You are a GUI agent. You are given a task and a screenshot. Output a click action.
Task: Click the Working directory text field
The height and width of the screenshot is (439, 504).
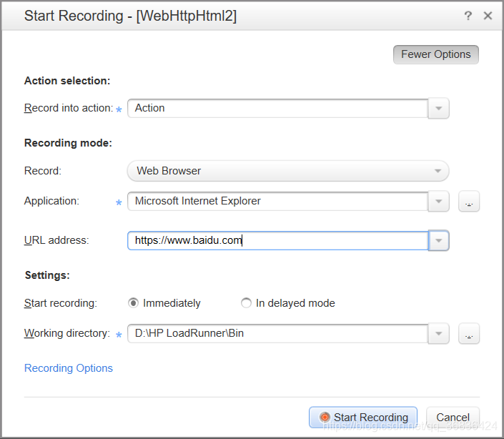[x=277, y=333]
